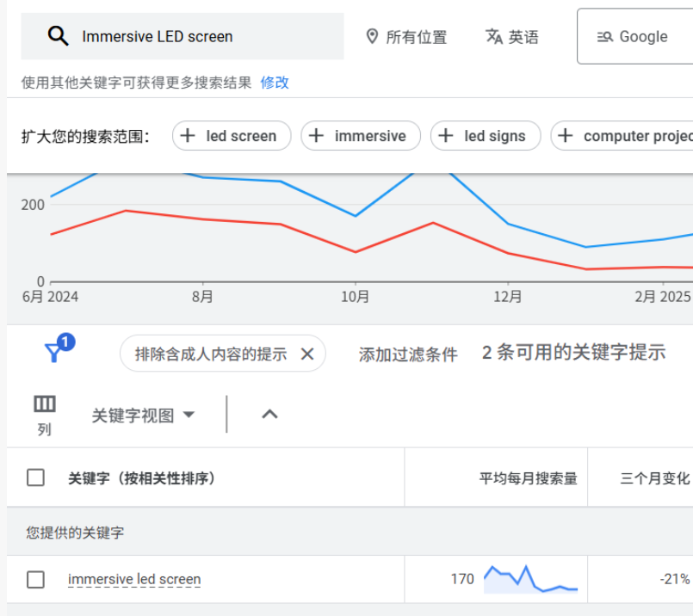
Task: Open the 关键字视图 dropdown
Action: click(143, 415)
